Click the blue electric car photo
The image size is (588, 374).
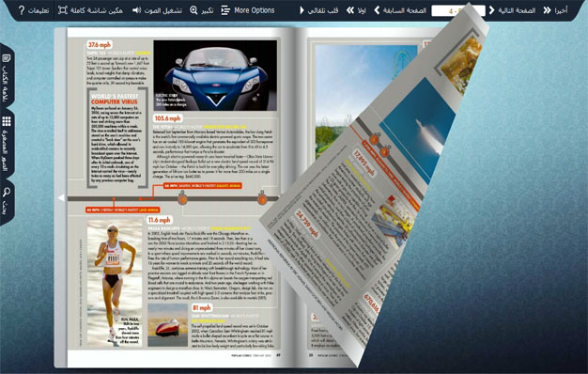215,75
